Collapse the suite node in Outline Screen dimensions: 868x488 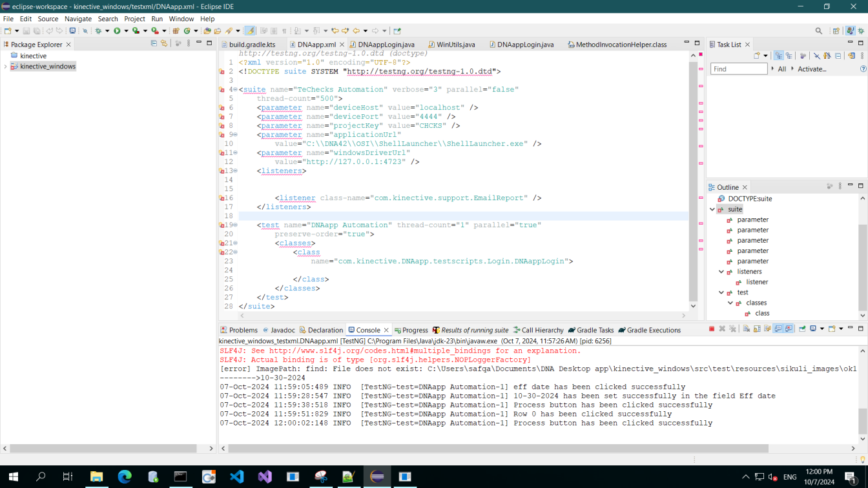coord(712,209)
